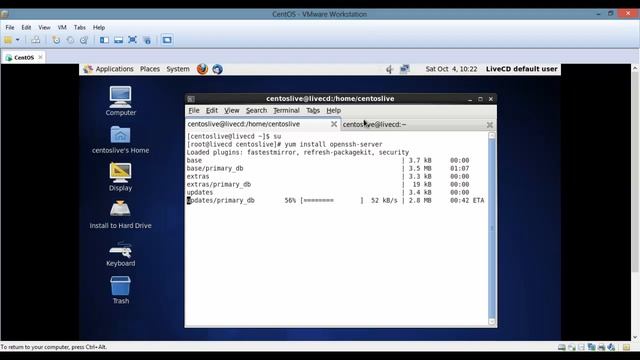Click the console view toolbar icon
The width and height of the screenshot is (640, 360).
pos(167,40)
